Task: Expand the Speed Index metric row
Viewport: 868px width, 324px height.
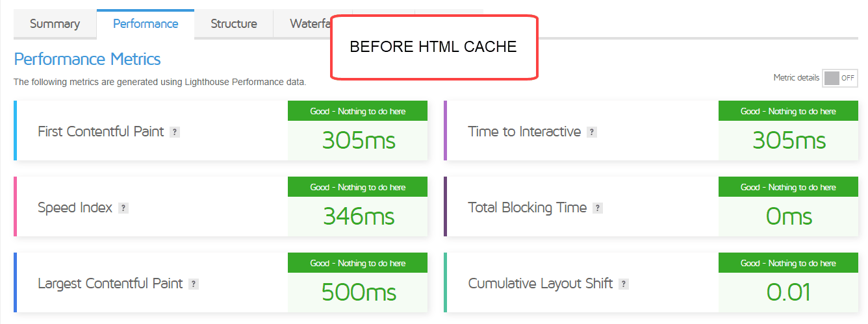Action: point(220,206)
